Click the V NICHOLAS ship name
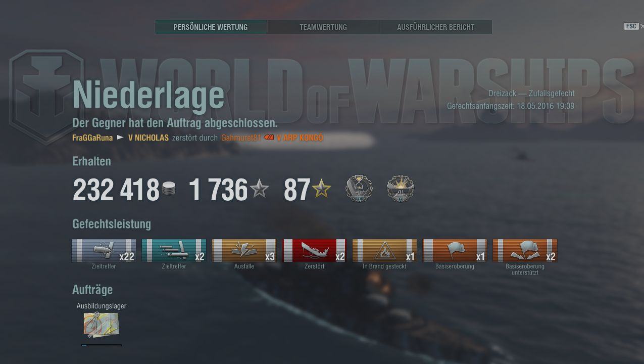 148,138
